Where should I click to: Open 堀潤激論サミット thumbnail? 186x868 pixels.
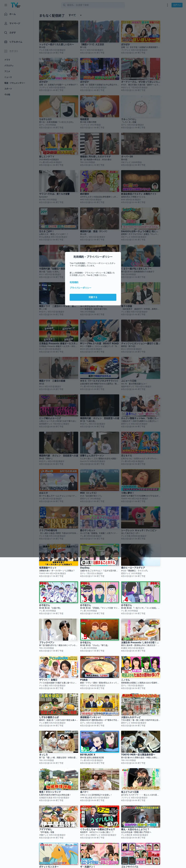pyautogui.click(x=58, y=555)
